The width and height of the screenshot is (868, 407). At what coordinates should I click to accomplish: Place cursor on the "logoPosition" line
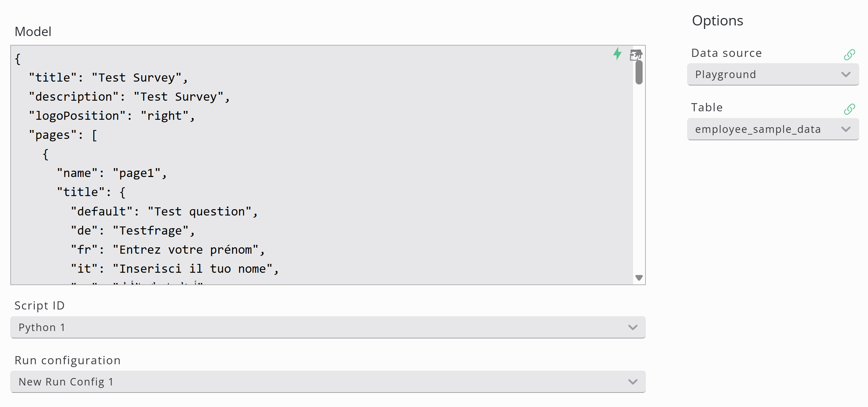(x=112, y=116)
